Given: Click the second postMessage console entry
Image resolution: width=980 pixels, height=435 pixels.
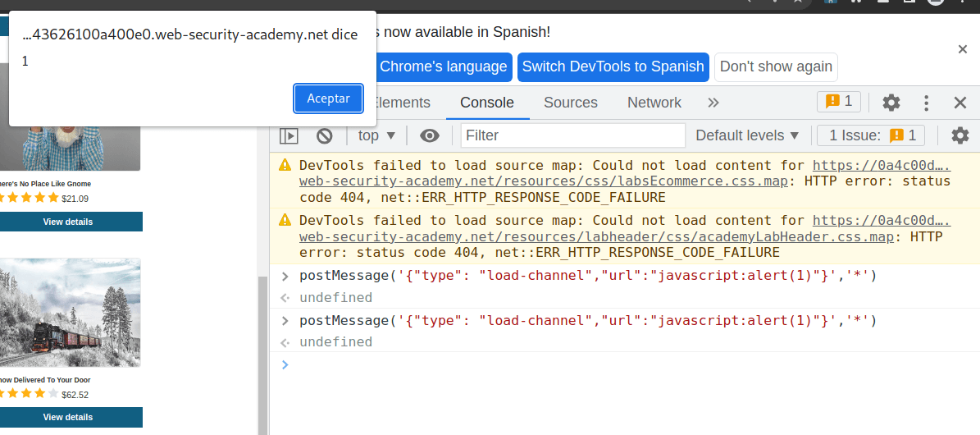Looking at the screenshot, I should [588, 320].
